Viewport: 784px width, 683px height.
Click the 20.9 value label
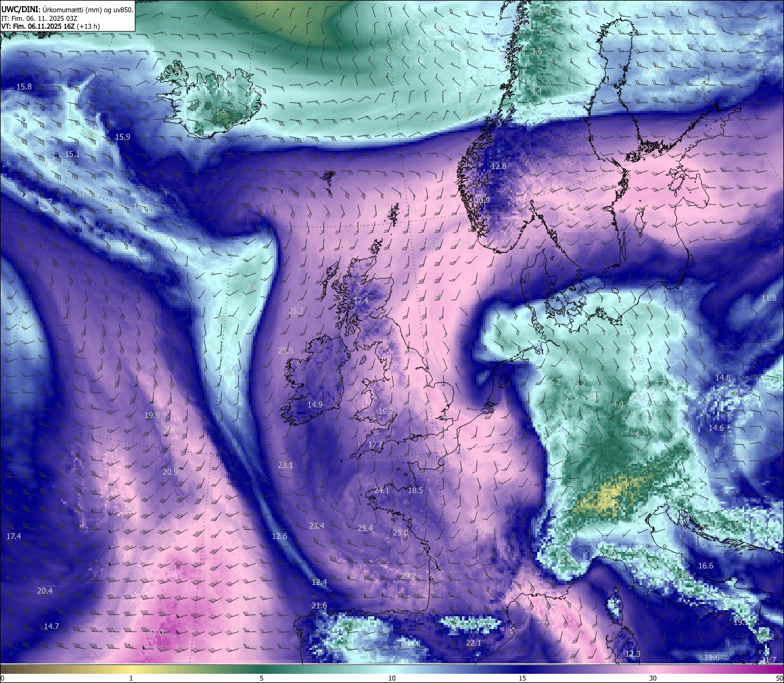pos(170,472)
